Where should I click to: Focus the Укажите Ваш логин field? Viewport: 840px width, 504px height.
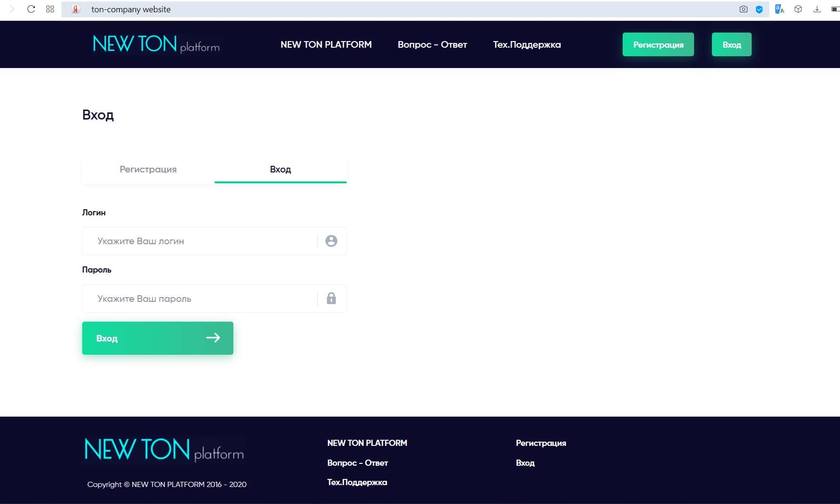coord(214,241)
